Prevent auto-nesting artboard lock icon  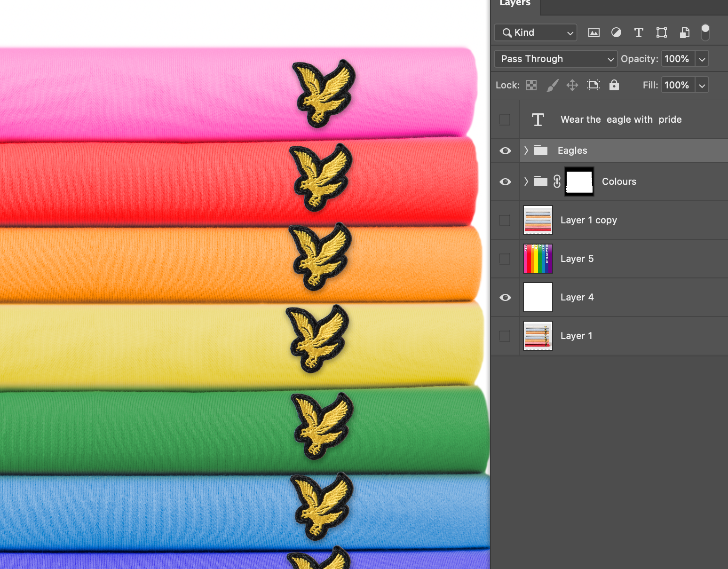click(593, 85)
